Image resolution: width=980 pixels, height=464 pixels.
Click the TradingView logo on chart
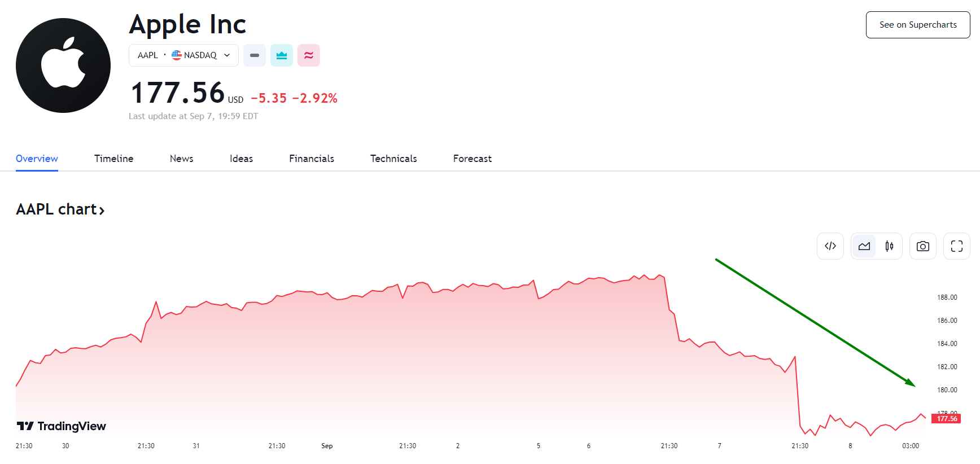(62, 426)
